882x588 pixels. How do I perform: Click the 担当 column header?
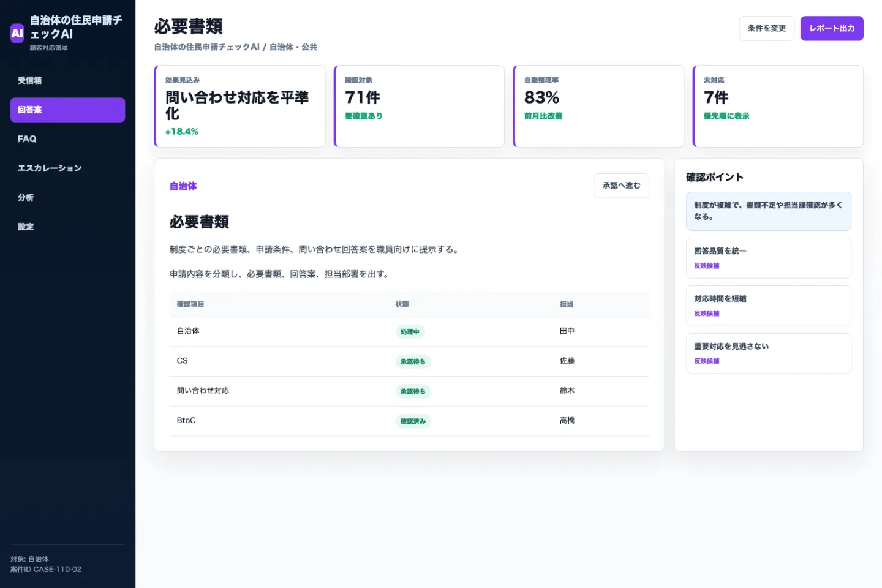(x=567, y=304)
